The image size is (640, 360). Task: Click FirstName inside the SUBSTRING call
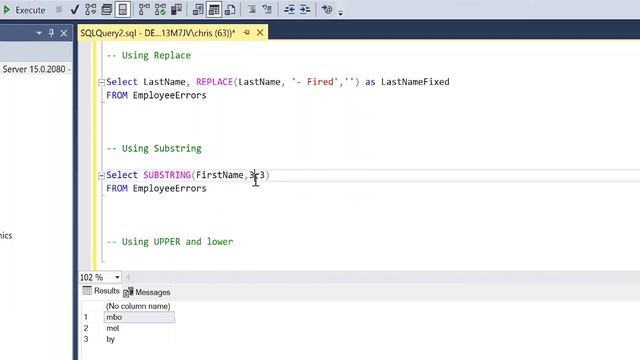pos(220,175)
